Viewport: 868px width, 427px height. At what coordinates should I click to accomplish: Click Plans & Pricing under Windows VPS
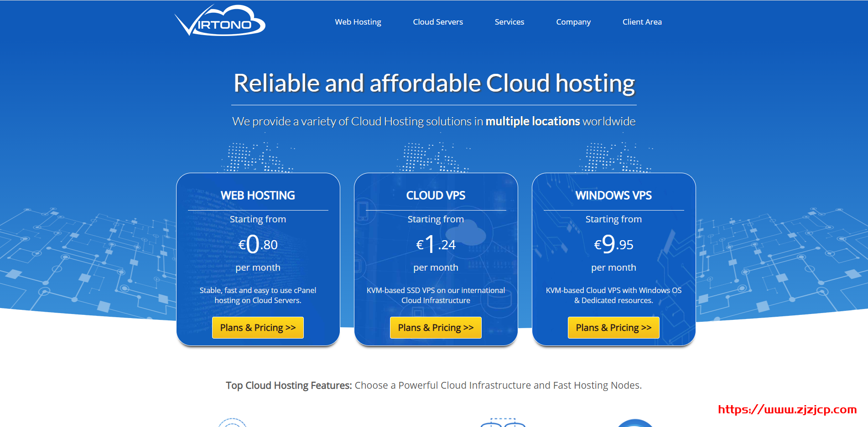[x=613, y=328]
